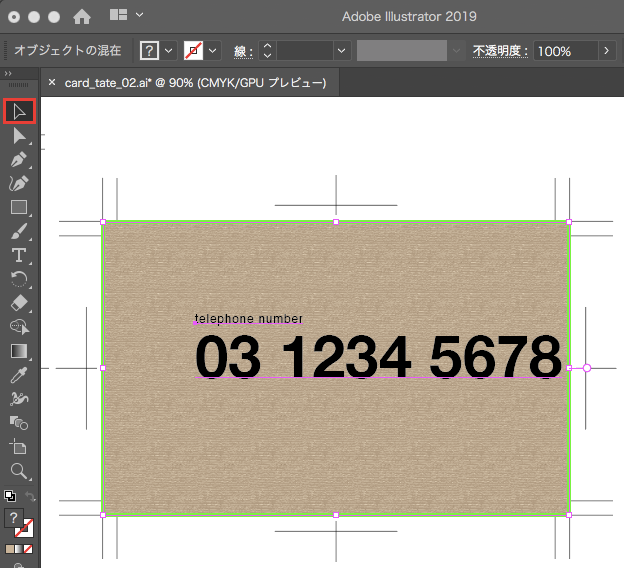Expand the stroke weight dropdown
The image size is (624, 568).
point(342,50)
